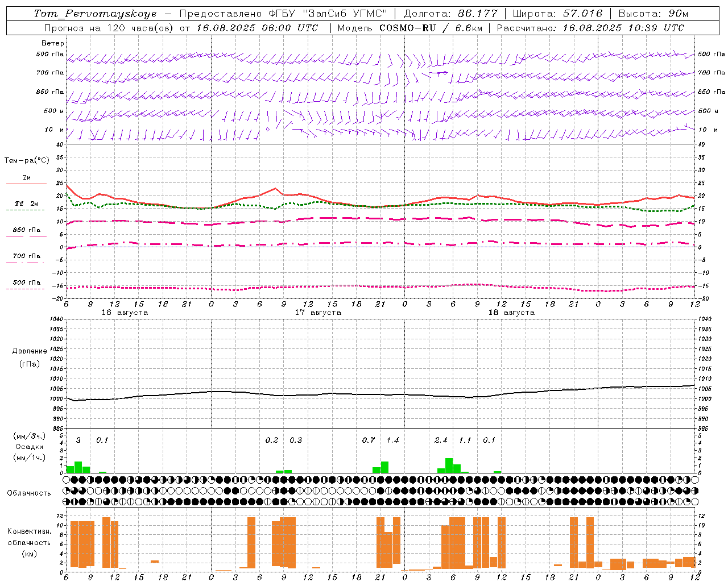Click the "2м" temperature legend entry

[27, 177]
